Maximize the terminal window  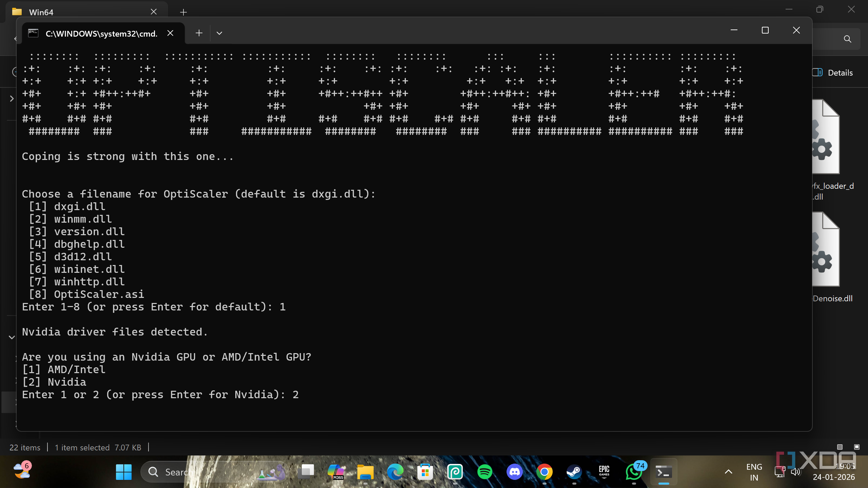[765, 30]
